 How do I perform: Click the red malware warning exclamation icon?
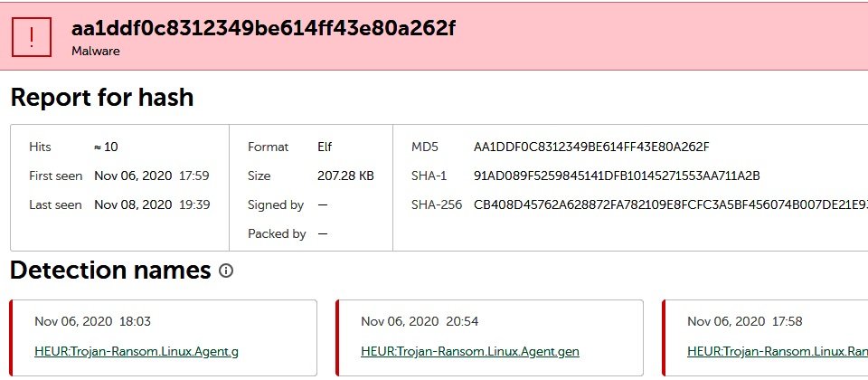pos(32,36)
